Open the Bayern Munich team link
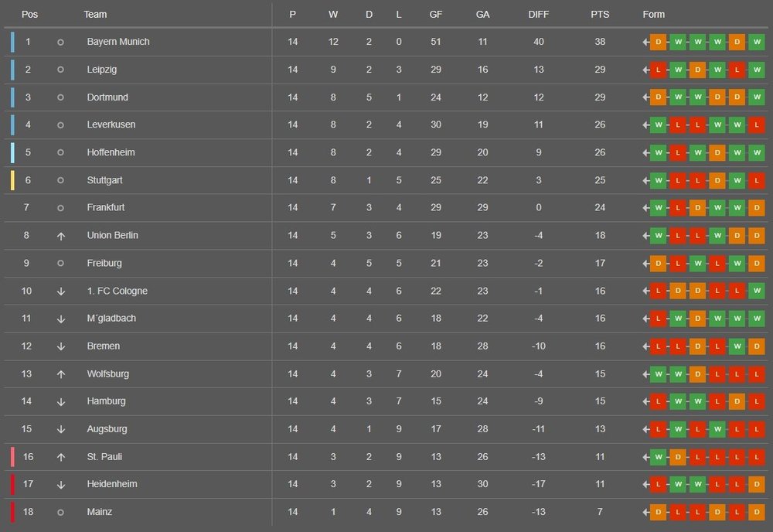The image size is (773, 532). click(118, 42)
